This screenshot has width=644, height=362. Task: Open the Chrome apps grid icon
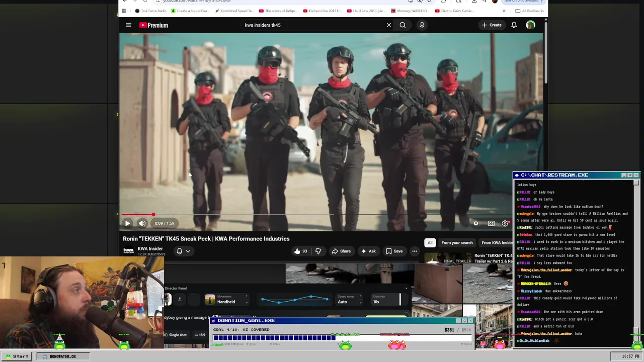point(124,11)
